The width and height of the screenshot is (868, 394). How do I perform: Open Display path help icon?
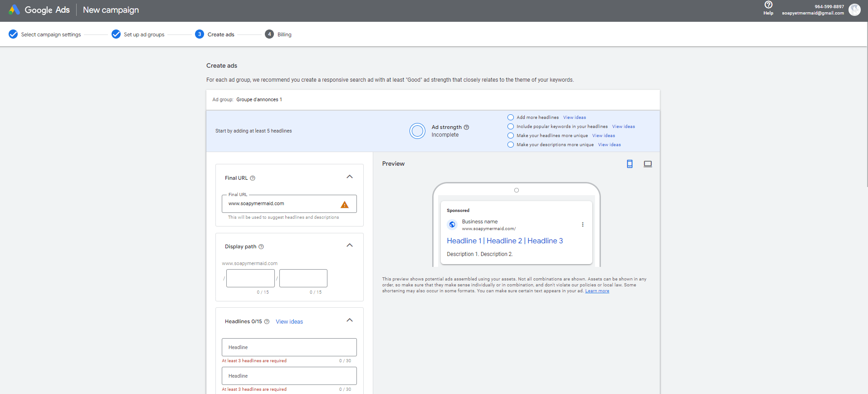(261, 246)
